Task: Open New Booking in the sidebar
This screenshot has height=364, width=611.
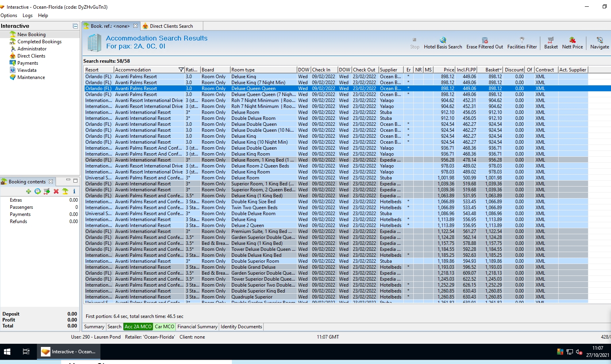Action: 31,35
